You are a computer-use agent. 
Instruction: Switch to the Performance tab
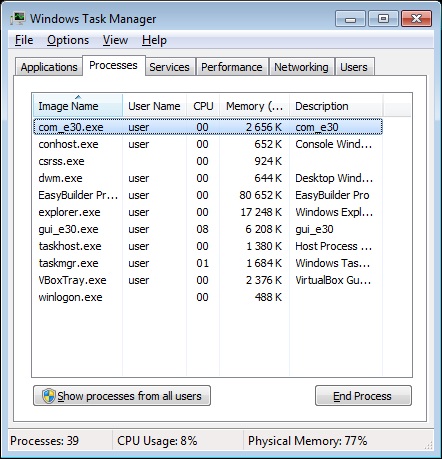pyautogui.click(x=232, y=67)
